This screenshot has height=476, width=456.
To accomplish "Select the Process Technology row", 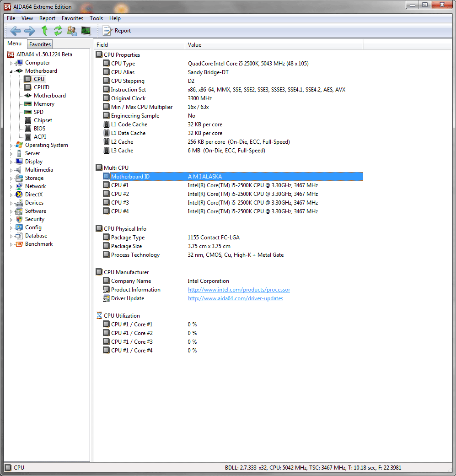I will click(x=232, y=255).
